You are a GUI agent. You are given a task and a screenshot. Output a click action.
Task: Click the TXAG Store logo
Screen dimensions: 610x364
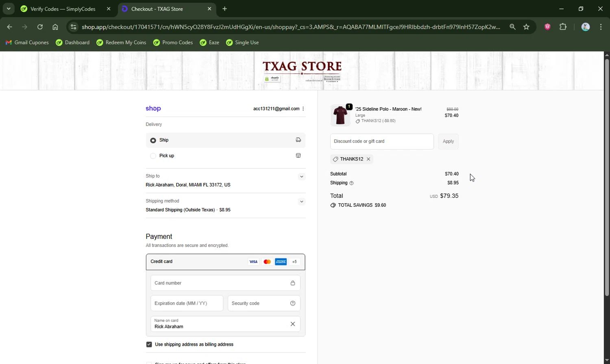click(302, 71)
